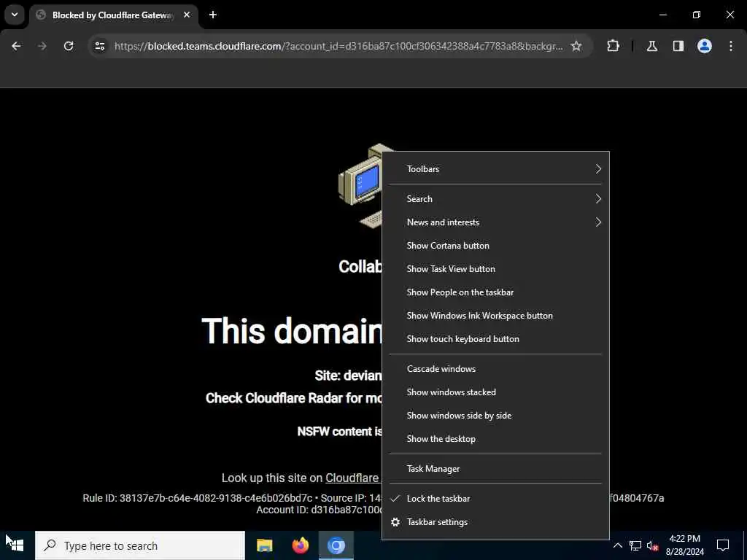Choose Show windows side by side

click(495, 416)
